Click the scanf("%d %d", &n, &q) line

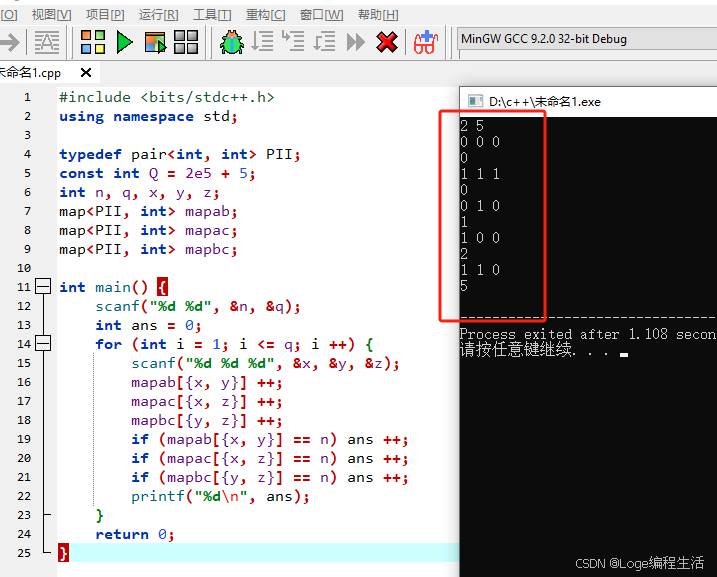point(198,306)
